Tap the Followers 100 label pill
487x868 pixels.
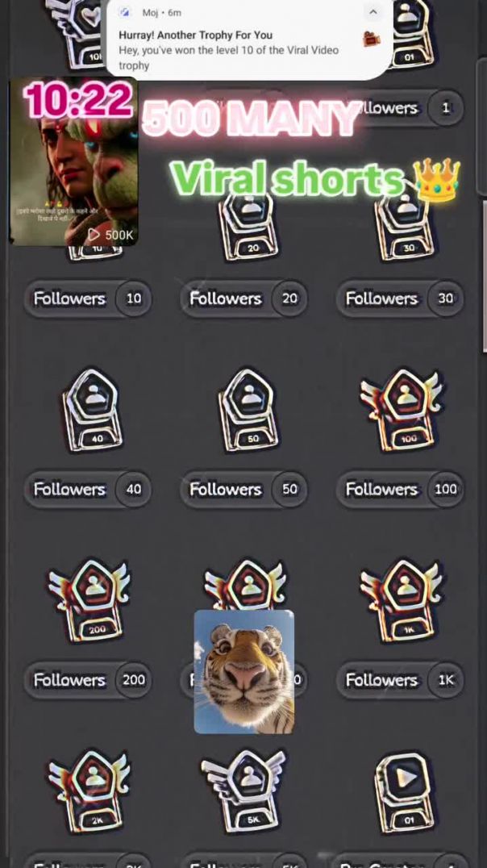pyautogui.click(x=400, y=489)
